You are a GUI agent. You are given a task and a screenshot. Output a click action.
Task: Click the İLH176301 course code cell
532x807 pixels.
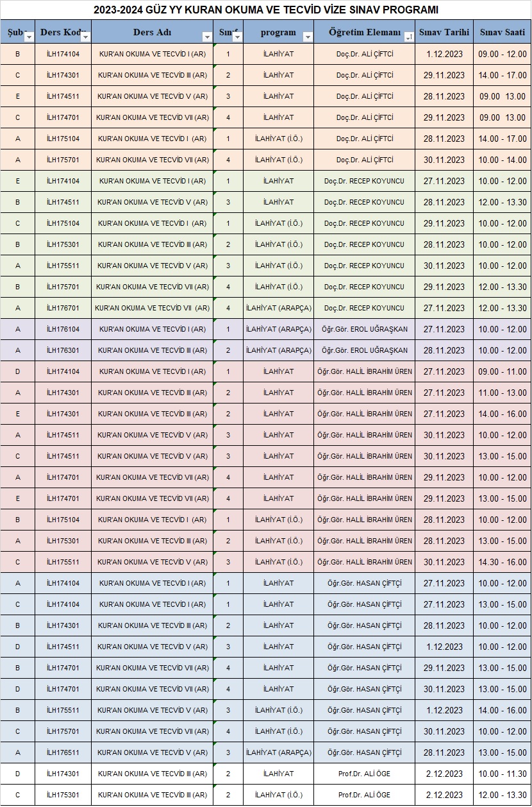tap(63, 350)
